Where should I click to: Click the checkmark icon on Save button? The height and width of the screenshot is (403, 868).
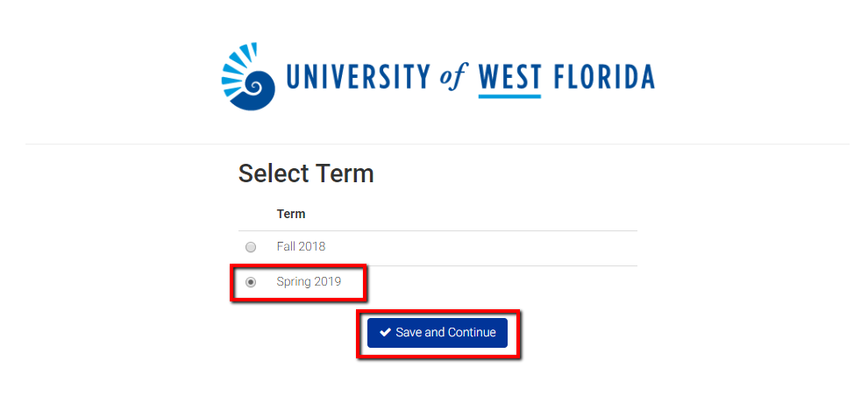tap(385, 332)
